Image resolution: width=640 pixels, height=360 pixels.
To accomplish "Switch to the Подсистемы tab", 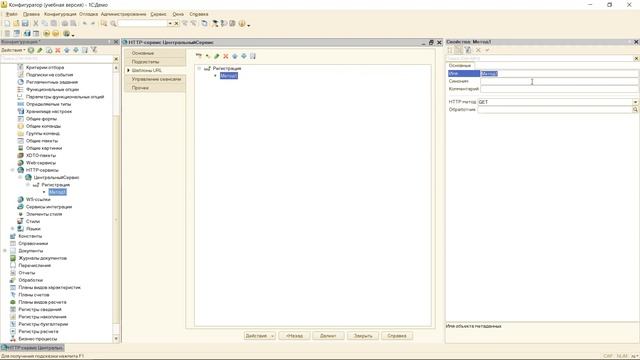I will [155, 62].
